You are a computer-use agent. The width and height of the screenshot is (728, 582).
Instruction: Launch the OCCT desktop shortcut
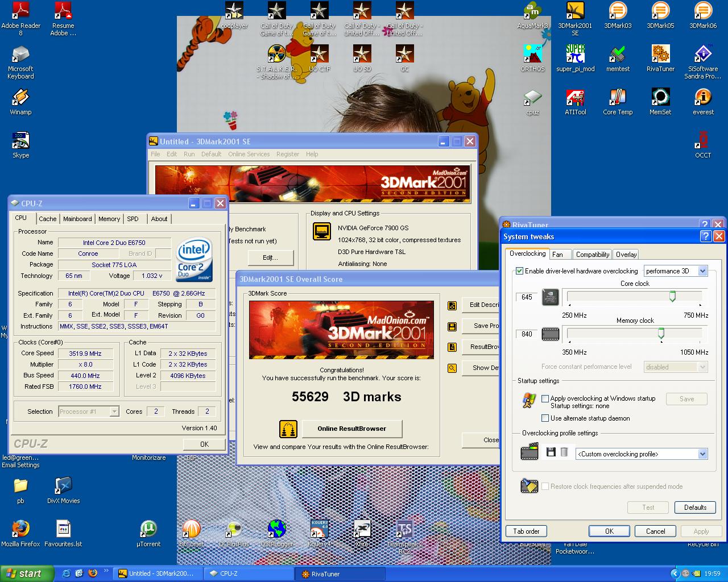click(703, 145)
